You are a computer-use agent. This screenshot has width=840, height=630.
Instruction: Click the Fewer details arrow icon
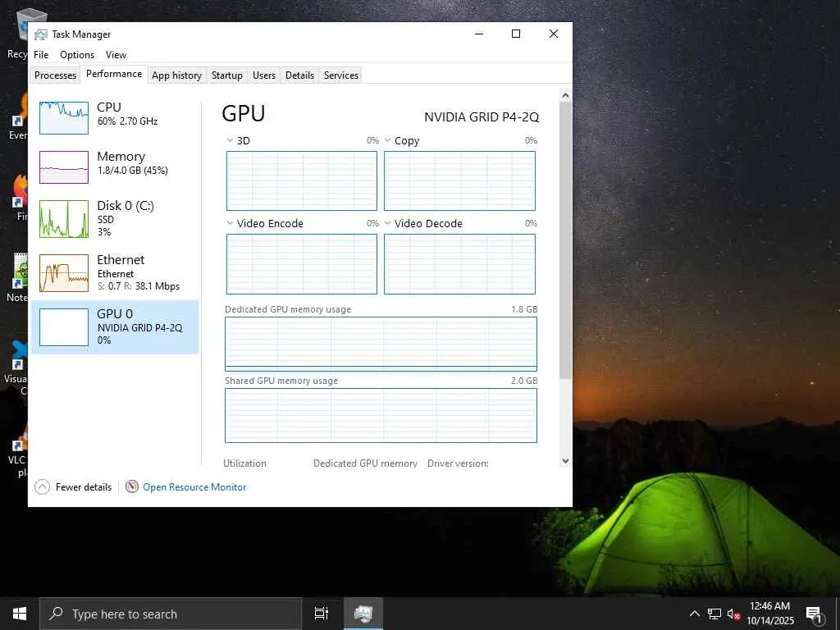pos(42,487)
